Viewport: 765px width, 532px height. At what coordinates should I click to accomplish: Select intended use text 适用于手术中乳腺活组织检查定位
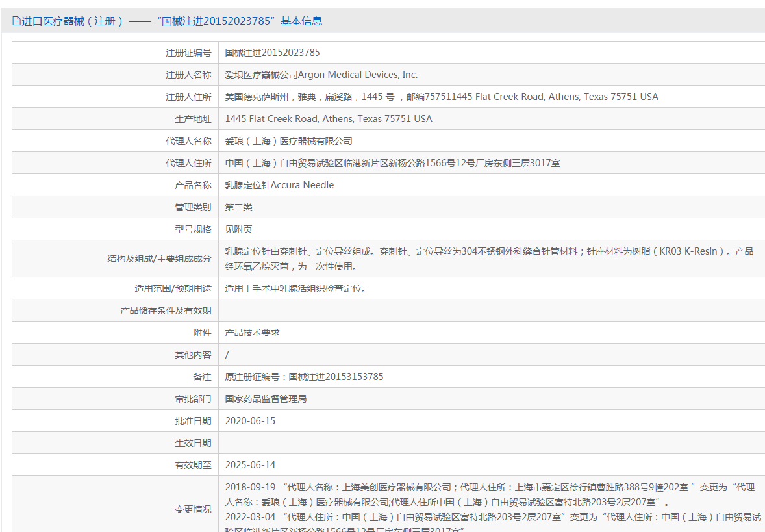tap(295, 288)
